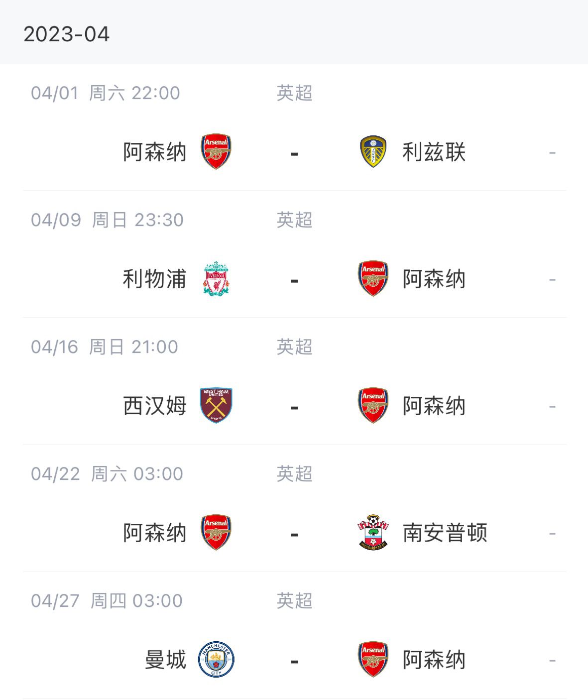588x700 pixels.
Task: Click 英超 label on the 04/16 match
Action: tap(294, 347)
